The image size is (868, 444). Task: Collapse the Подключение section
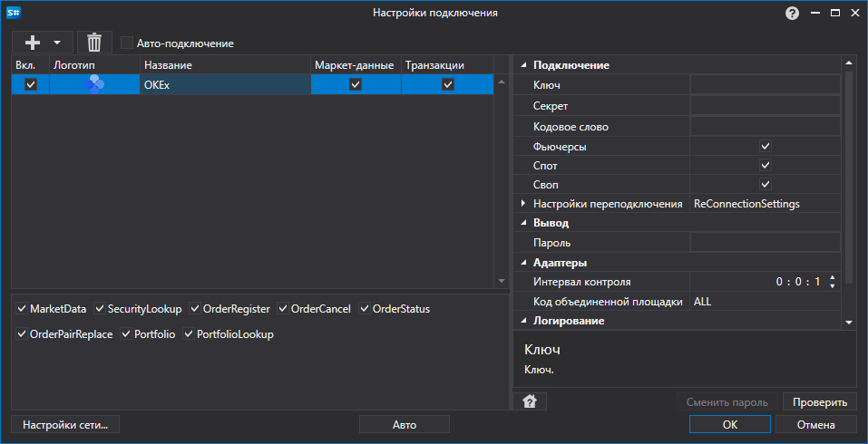[x=523, y=65]
